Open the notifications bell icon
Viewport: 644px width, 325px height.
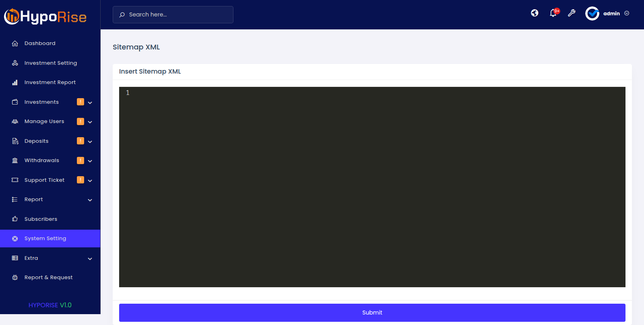[553, 13]
